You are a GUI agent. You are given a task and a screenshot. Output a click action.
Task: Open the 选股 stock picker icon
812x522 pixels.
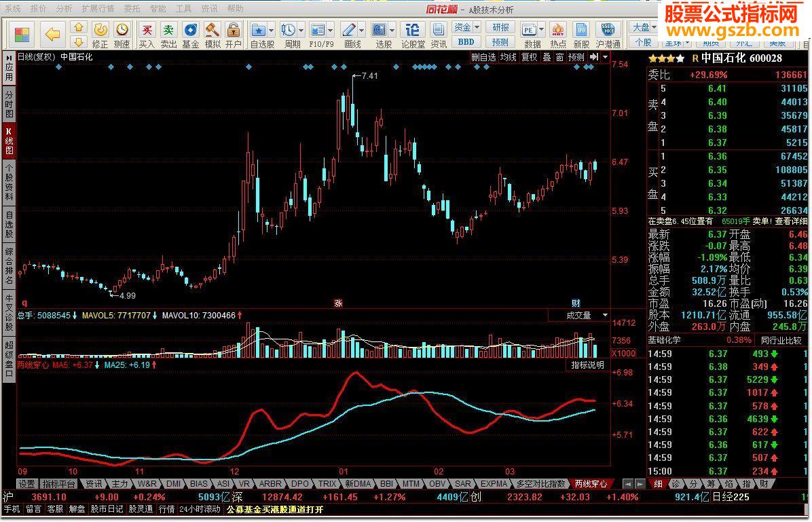tap(380, 30)
